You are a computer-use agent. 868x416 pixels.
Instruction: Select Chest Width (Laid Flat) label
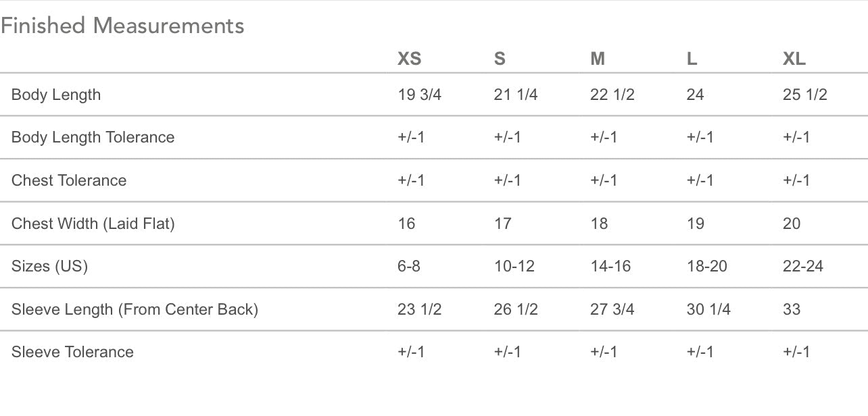coord(93,224)
